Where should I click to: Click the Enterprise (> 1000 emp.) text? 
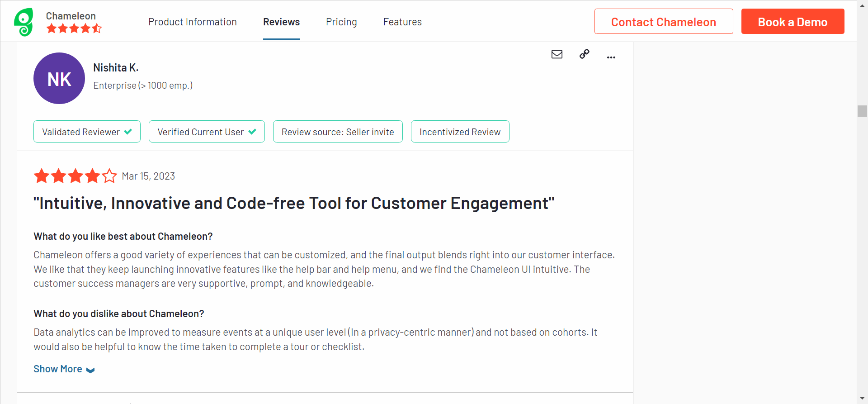tap(143, 86)
